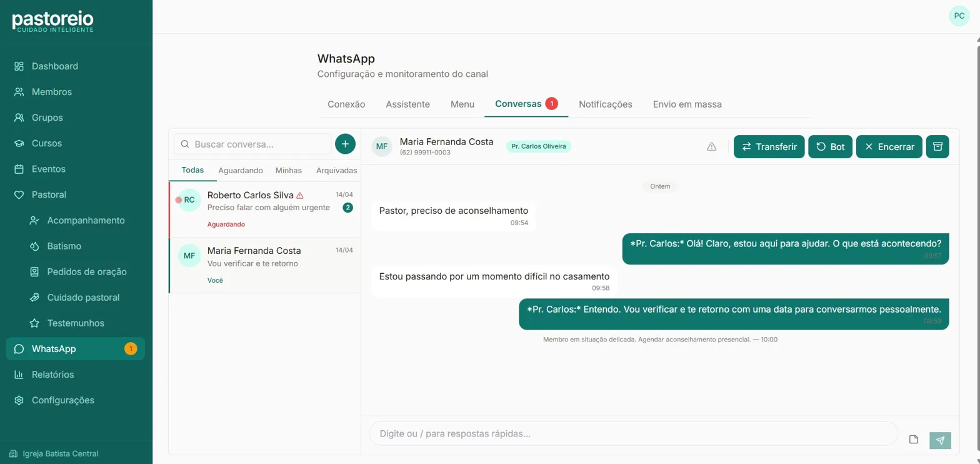
Task: Click the pastoreio logo
Action: [x=52, y=22]
